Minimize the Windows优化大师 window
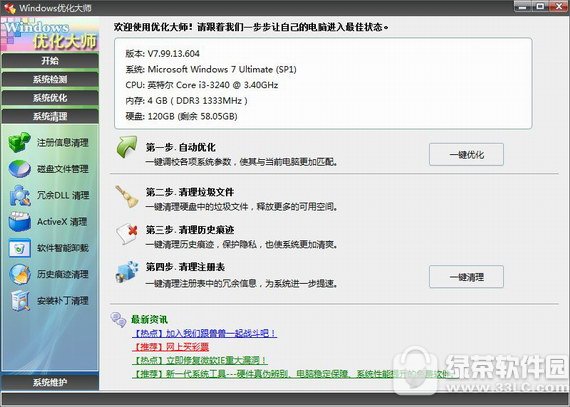Image resolution: width=570 pixels, height=407 pixels. (523, 6)
